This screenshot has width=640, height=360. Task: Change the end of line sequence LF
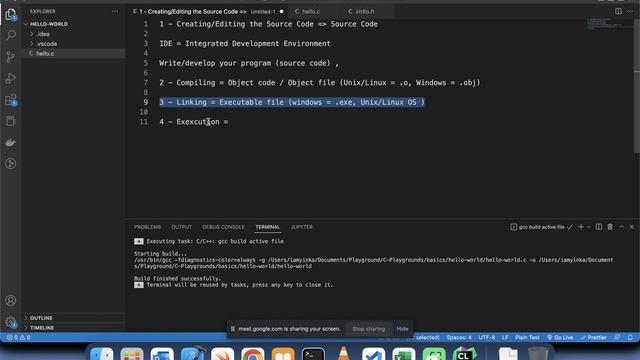[x=505, y=338]
